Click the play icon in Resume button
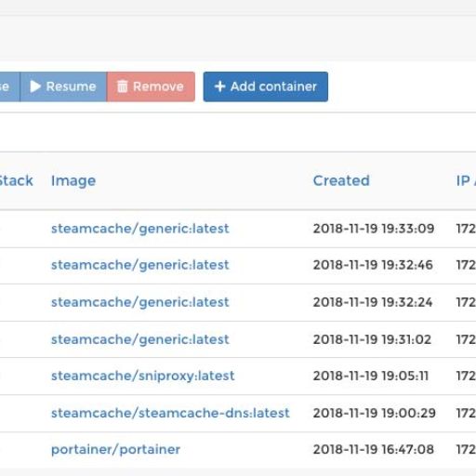476x476 pixels. (x=35, y=86)
